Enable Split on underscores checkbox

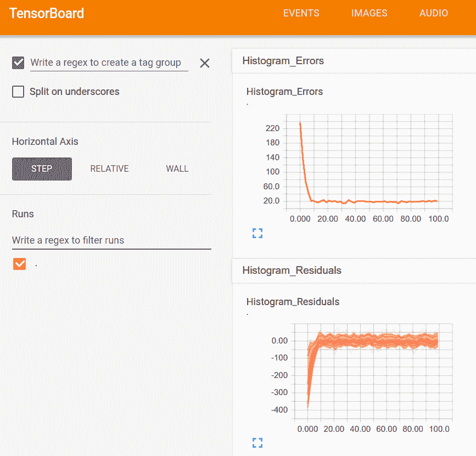pos(18,92)
